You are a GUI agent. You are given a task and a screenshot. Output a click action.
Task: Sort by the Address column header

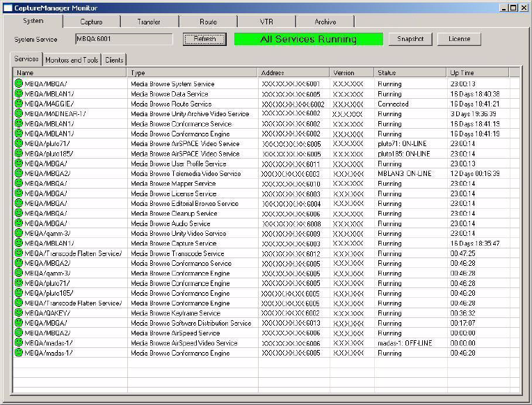[x=293, y=72]
